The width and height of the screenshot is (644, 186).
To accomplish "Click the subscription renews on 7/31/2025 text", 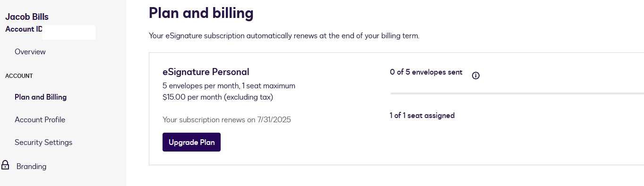I will point(227,120).
